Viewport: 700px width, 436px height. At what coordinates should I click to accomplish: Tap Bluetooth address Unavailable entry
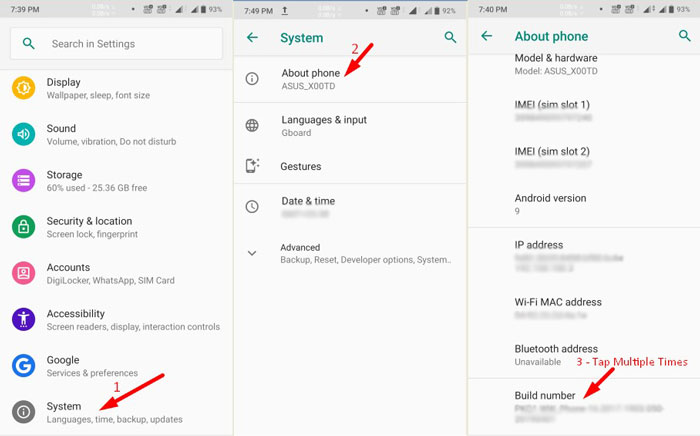(x=584, y=355)
